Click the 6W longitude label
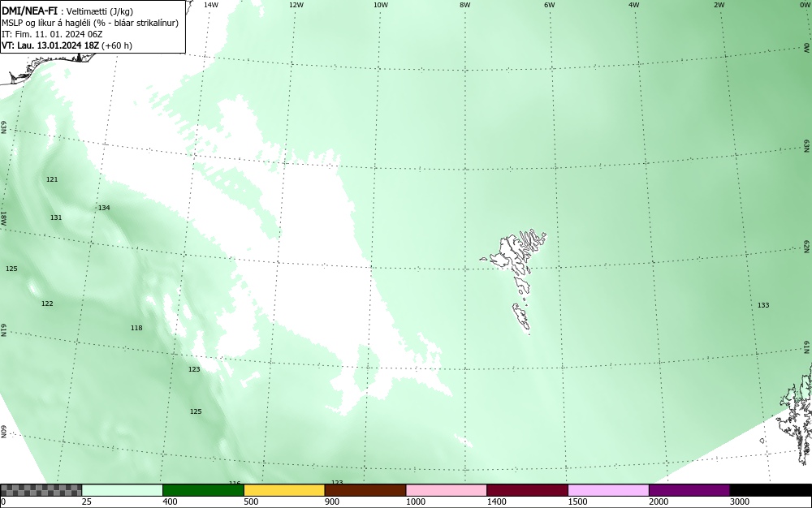Screen dimensions: 812x508 tap(550, 5)
